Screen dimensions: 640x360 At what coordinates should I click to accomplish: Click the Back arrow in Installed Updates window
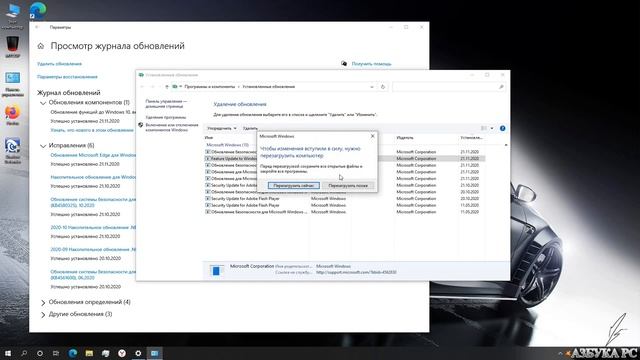pos(142,87)
